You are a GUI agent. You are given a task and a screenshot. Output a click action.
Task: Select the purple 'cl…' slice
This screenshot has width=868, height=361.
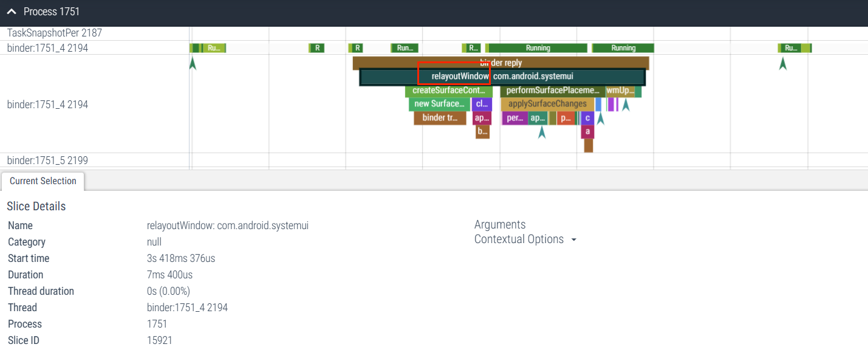tap(482, 104)
